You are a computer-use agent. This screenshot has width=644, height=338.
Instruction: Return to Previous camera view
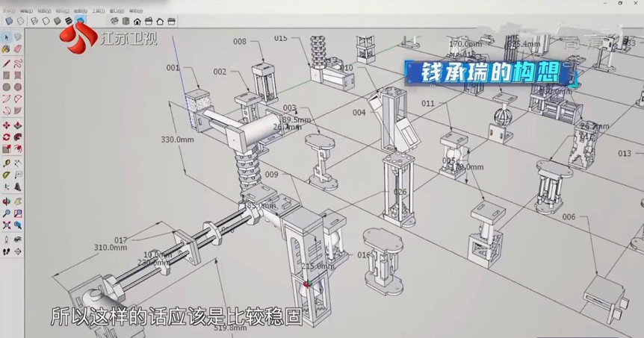(x=18, y=225)
